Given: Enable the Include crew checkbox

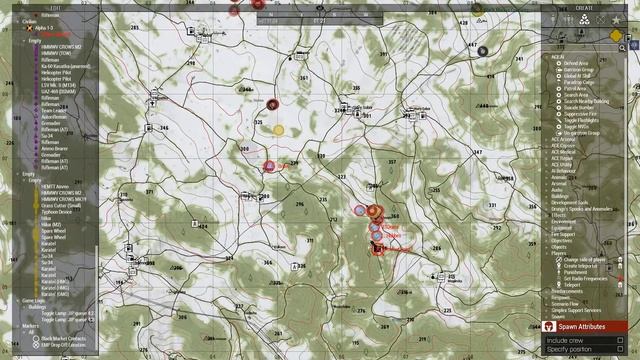Looking at the screenshot, I should 620,340.
